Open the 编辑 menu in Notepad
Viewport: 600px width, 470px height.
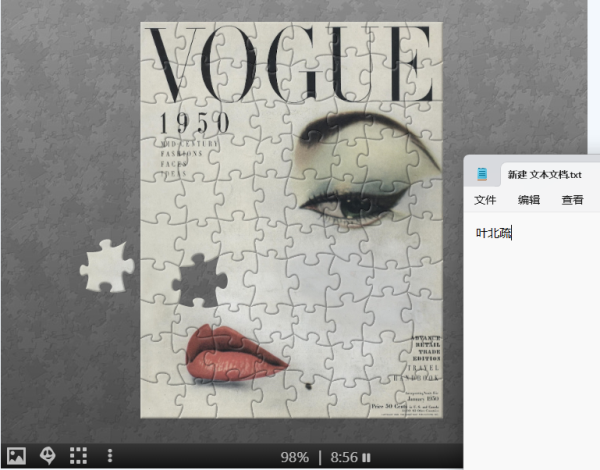(x=529, y=200)
